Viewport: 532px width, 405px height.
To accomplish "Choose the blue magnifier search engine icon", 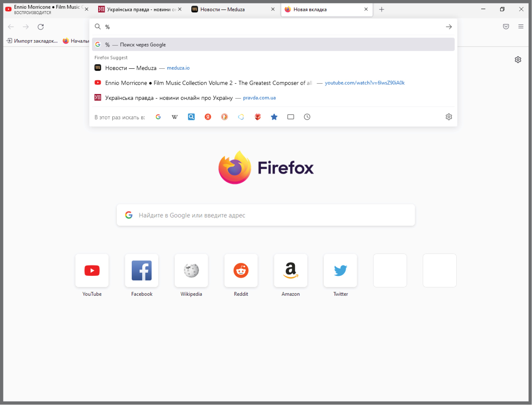I will tap(191, 117).
